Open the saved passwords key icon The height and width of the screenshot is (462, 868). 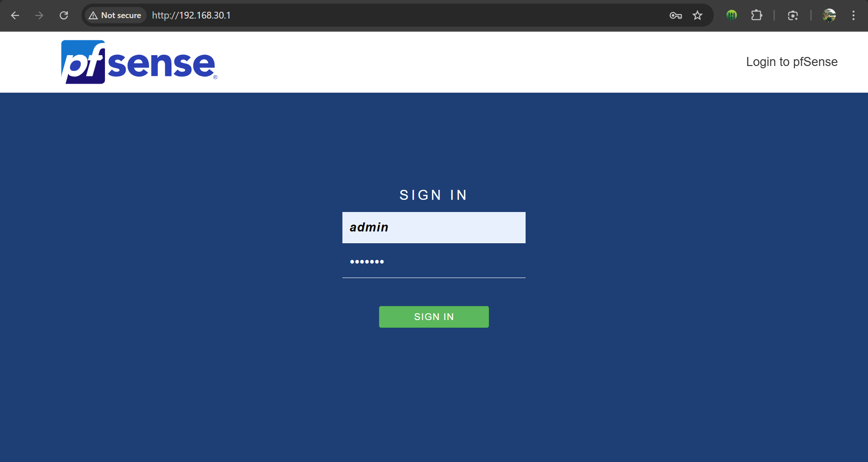tap(675, 15)
